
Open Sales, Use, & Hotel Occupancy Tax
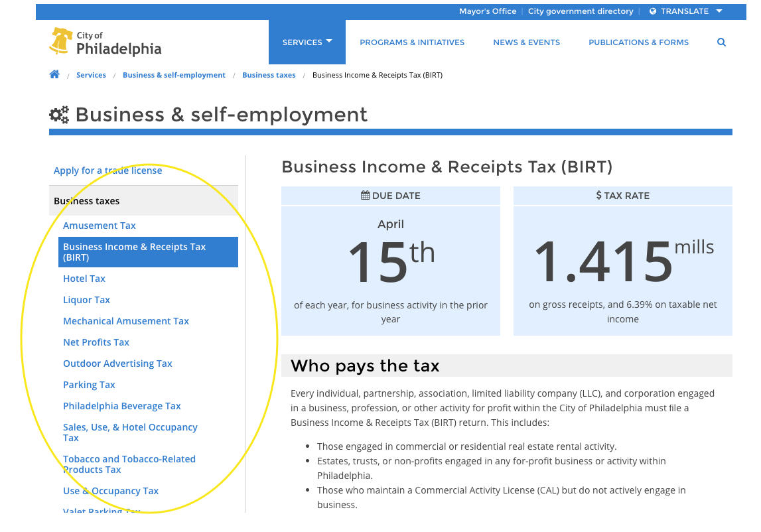coord(130,432)
